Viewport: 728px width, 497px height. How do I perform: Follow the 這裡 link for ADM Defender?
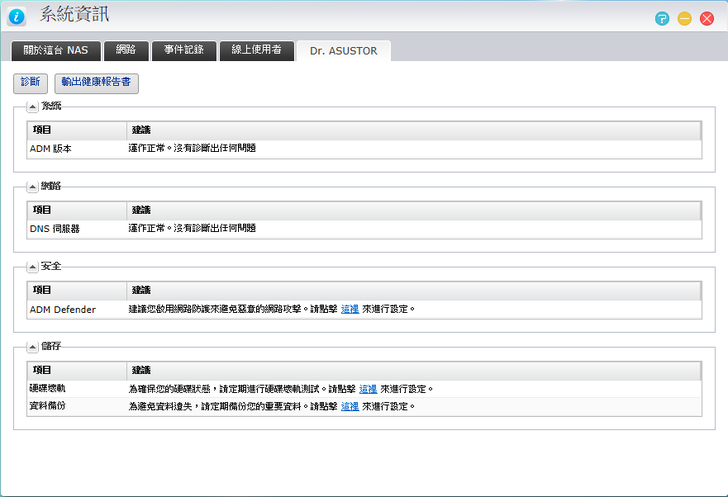349,309
